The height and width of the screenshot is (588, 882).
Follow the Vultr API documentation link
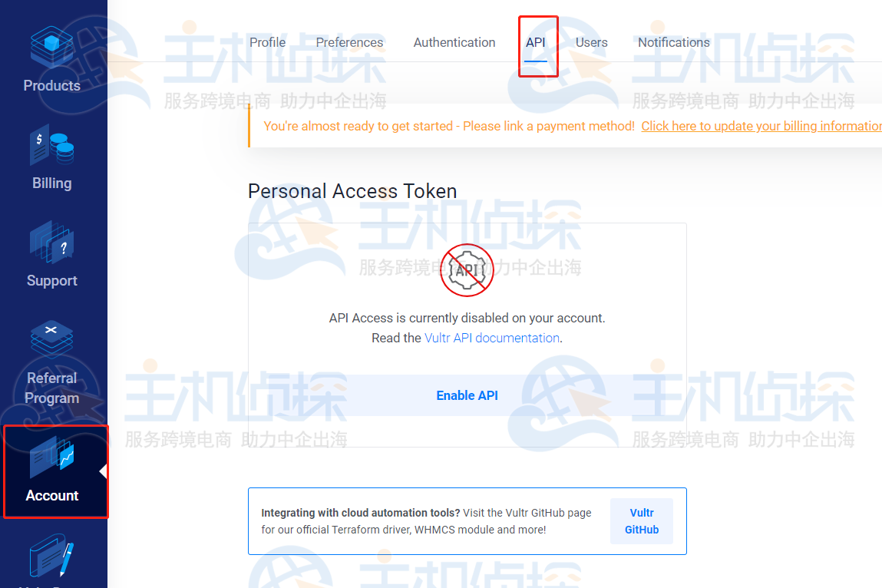tap(492, 338)
